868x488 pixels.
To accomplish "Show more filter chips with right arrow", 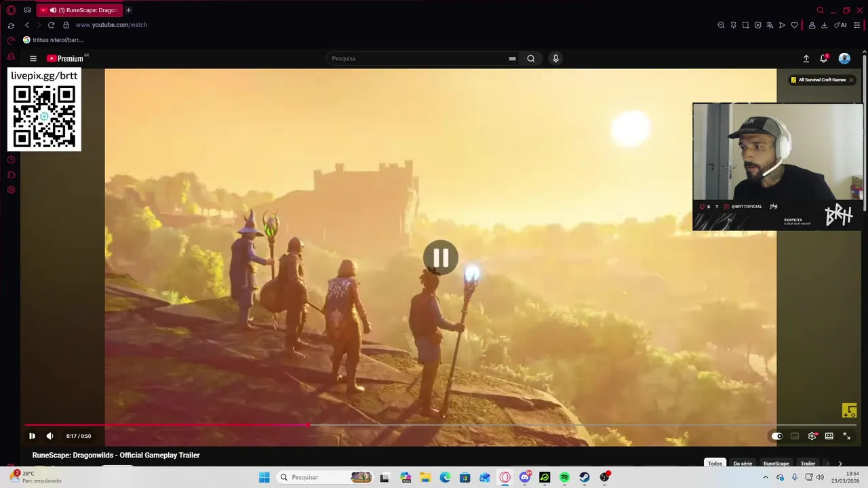I will pos(840,464).
